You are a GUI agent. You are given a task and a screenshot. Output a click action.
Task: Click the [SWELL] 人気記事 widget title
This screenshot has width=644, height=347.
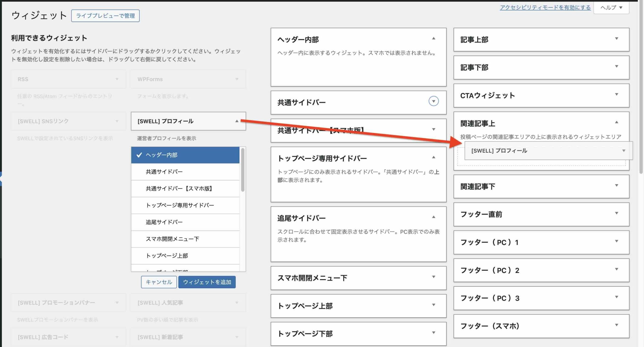(x=160, y=303)
